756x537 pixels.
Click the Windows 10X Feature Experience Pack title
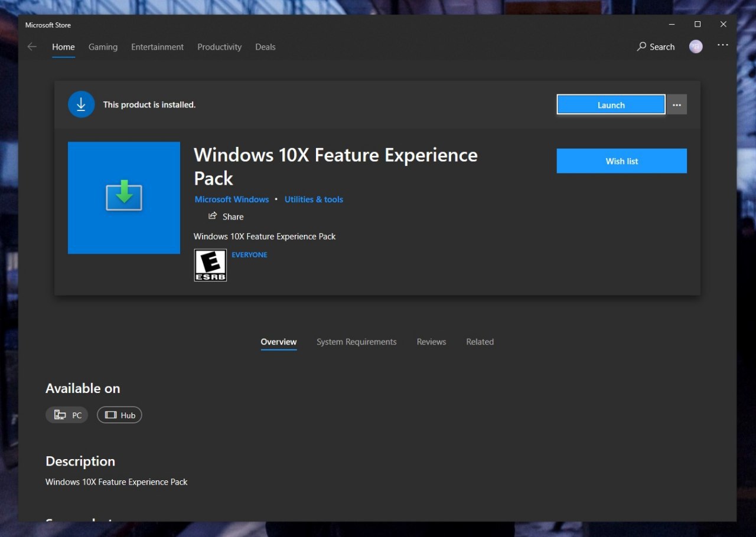point(335,166)
